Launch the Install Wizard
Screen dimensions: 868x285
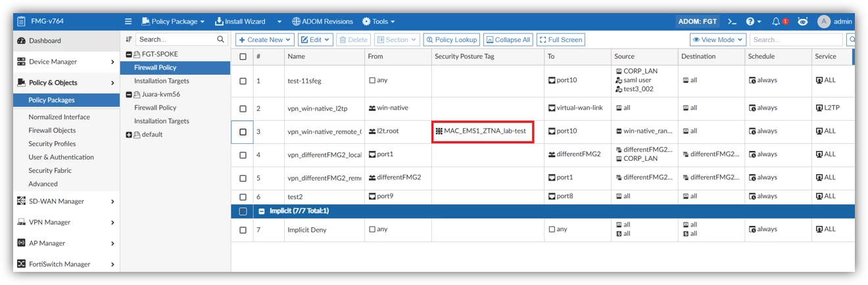pyautogui.click(x=241, y=22)
